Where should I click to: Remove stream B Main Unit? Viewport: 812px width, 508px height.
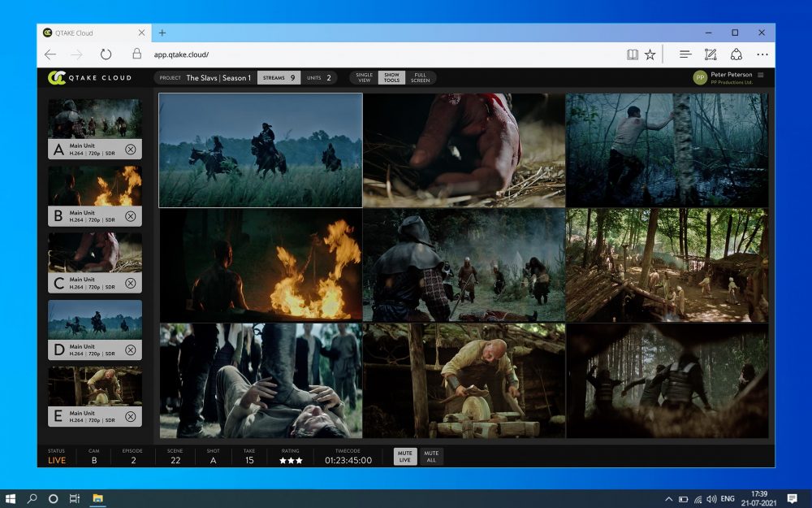tap(131, 216)
